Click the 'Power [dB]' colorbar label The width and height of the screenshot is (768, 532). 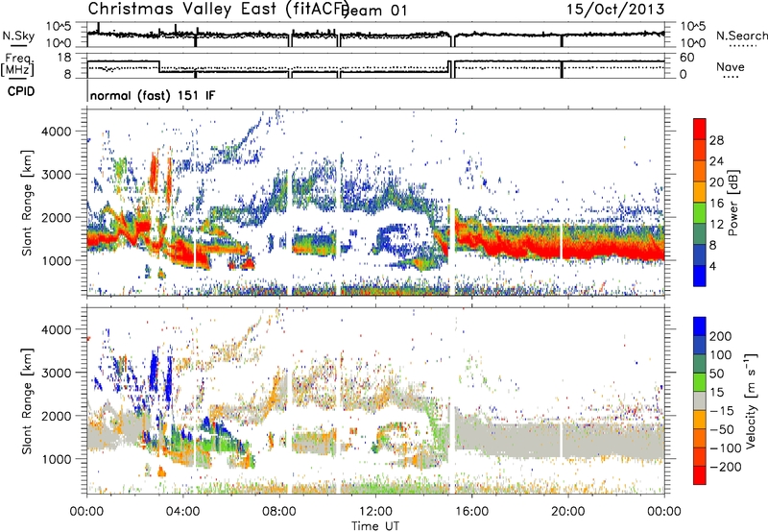[x=732, y=203]
